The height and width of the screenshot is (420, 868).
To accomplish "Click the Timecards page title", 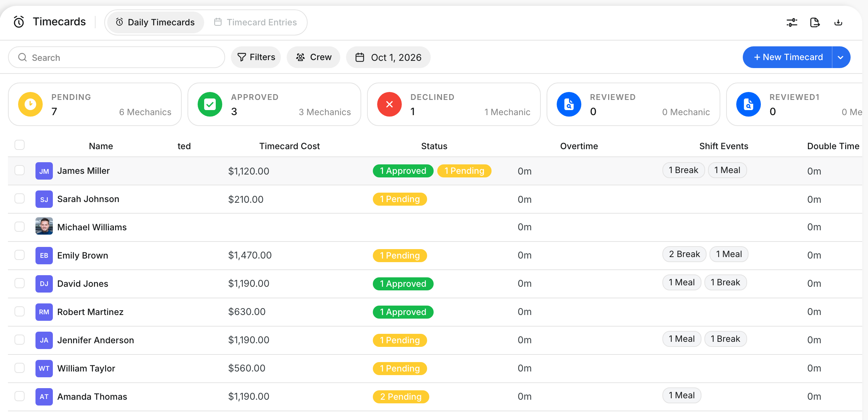I will (59, 22).
